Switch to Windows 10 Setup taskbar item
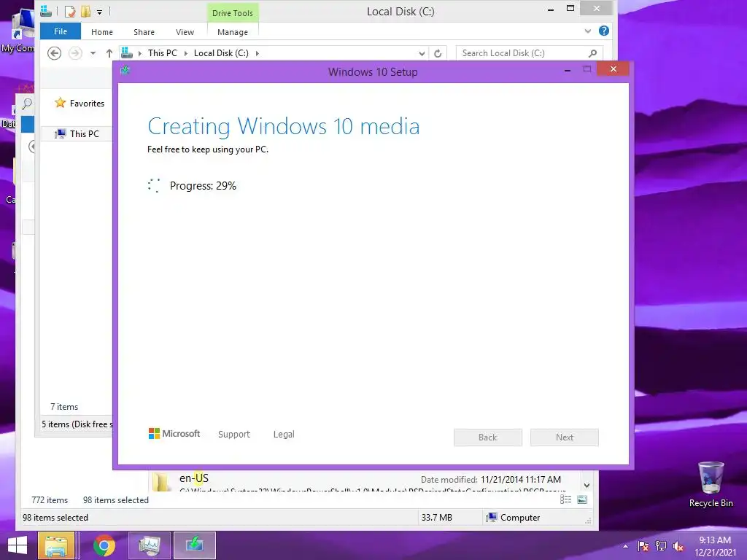 [194, 545]
